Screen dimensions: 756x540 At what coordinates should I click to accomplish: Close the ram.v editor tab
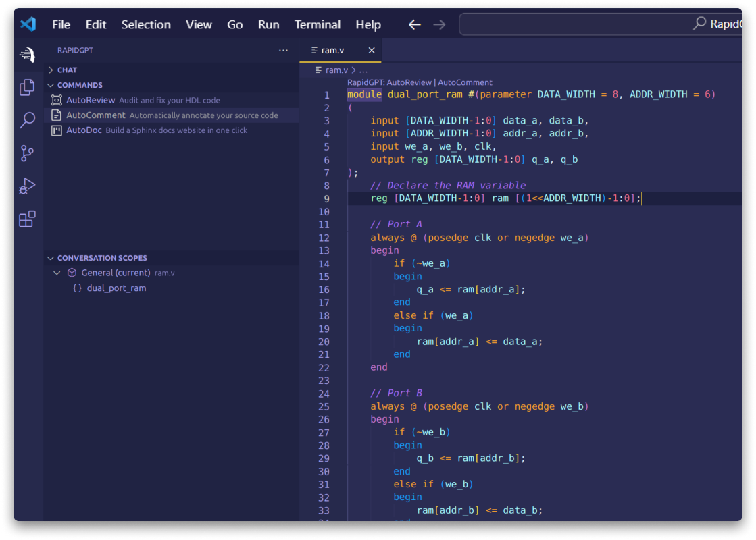pos(372,50)
